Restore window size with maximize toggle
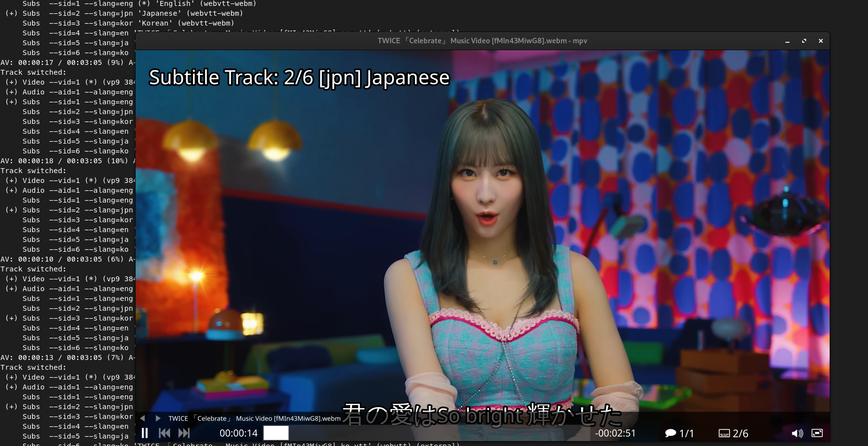 click(x=804, y=41)
